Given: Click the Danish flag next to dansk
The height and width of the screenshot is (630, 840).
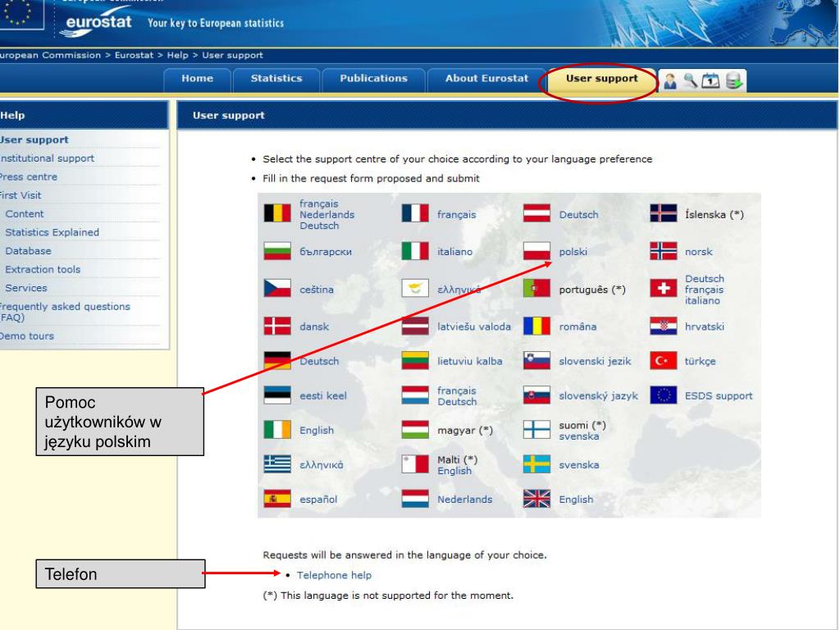Looking at the screenshot, I should (277, 326).
